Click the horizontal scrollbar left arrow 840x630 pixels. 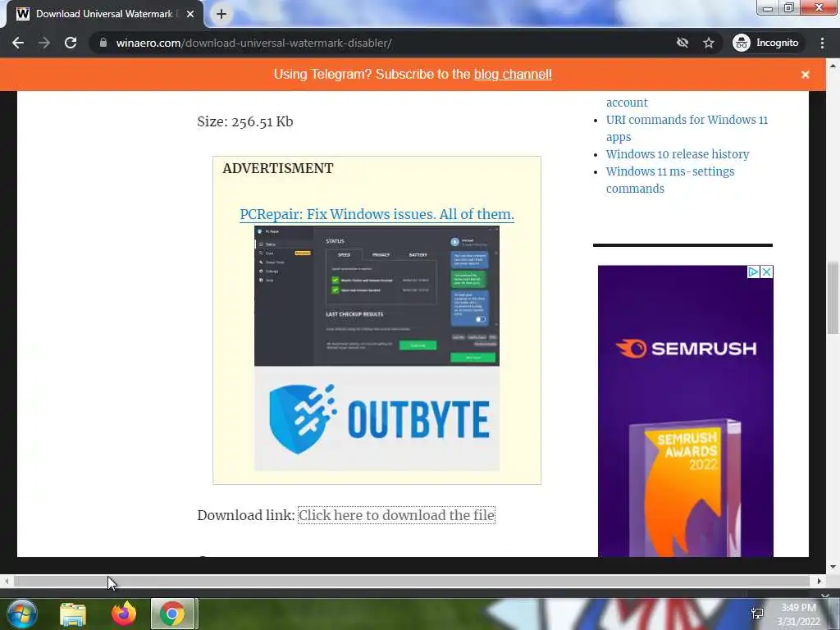[7, 581]
